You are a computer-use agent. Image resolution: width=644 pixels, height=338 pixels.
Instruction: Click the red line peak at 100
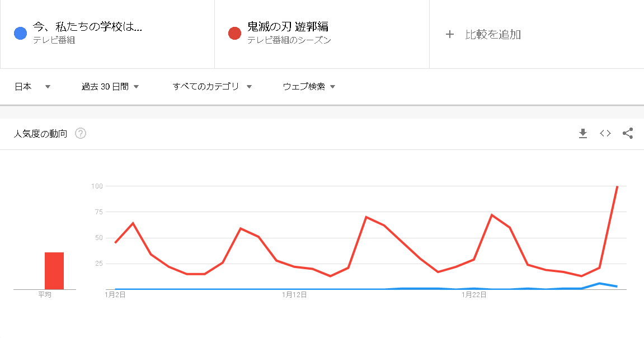pyautogui.click(x=617, y=186)
